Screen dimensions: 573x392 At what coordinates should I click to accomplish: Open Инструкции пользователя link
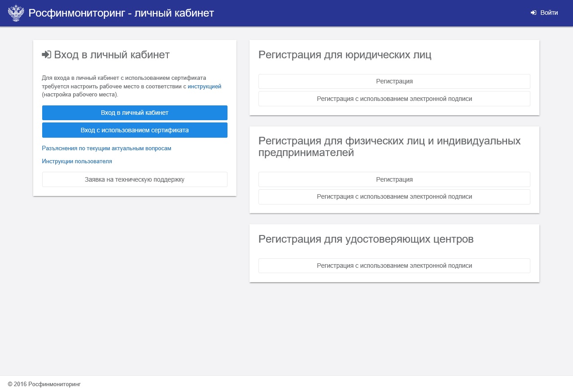77,161
